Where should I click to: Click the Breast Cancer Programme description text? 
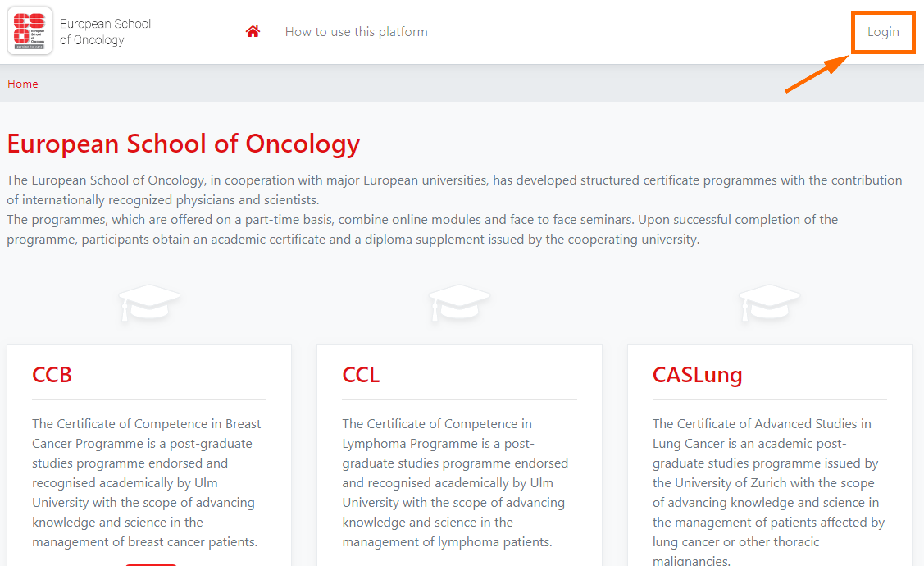(x=146, y=483)
